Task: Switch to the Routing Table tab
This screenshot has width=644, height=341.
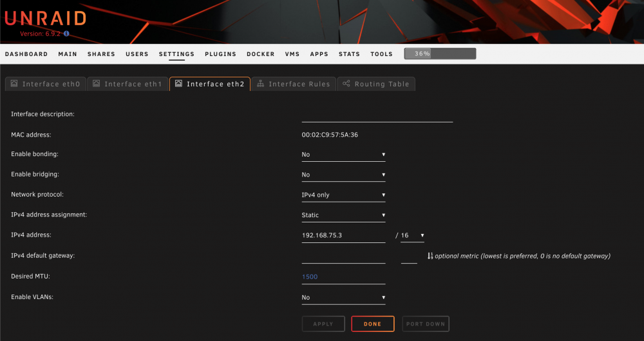Action: (376, 84)
